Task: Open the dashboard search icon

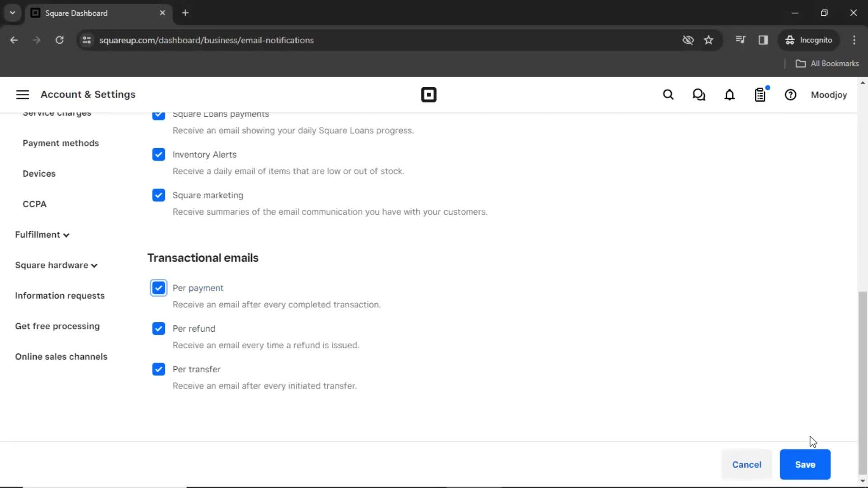Action: click(668, 95)
